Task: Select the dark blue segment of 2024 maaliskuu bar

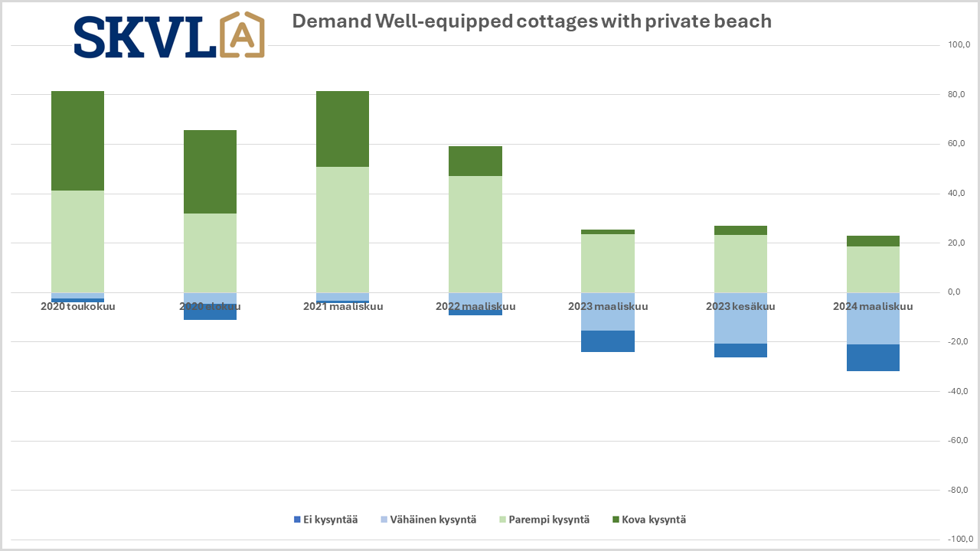Action: 873,357
